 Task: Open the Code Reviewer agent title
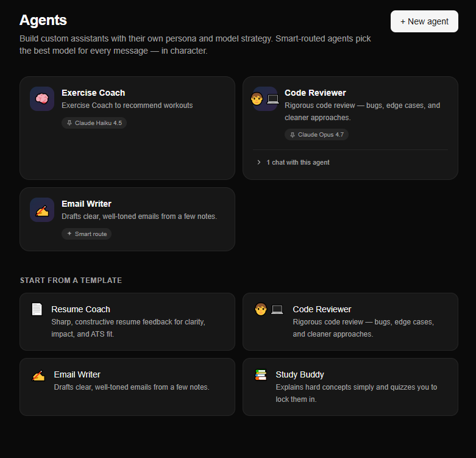(x=315, y=93)
